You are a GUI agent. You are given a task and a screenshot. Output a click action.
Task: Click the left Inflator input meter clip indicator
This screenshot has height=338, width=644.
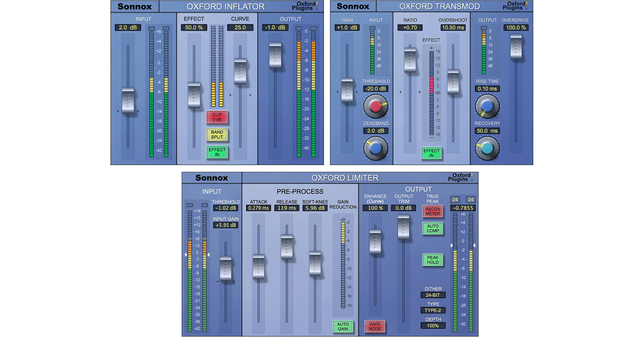152,28
